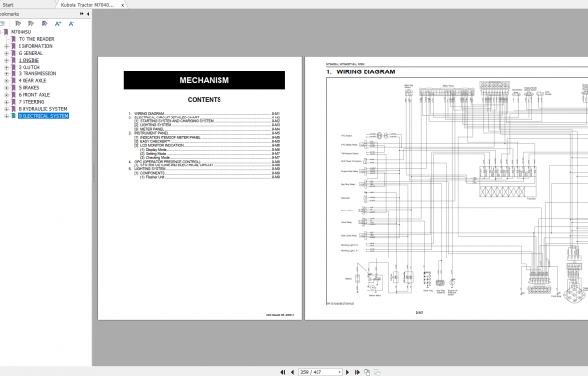This screenshot has height=376, width=588.
Task: Click the MECHANISM heading banner
Action: pos(205,80)
